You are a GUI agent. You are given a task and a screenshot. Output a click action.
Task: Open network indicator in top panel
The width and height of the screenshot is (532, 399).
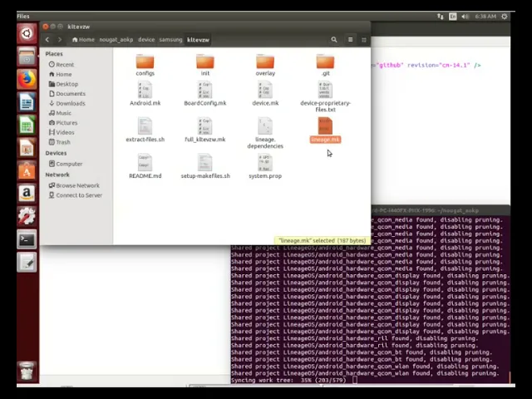pos(440,17)
